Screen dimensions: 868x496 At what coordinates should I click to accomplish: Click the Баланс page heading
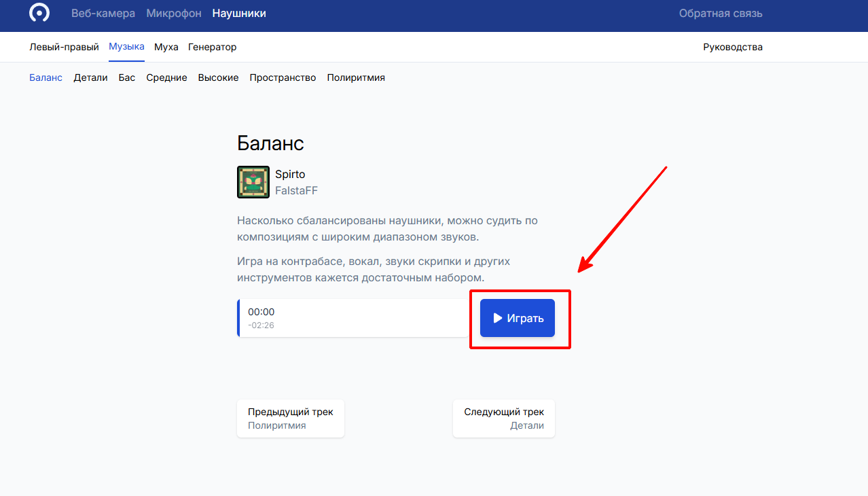(x=270, y=143)
